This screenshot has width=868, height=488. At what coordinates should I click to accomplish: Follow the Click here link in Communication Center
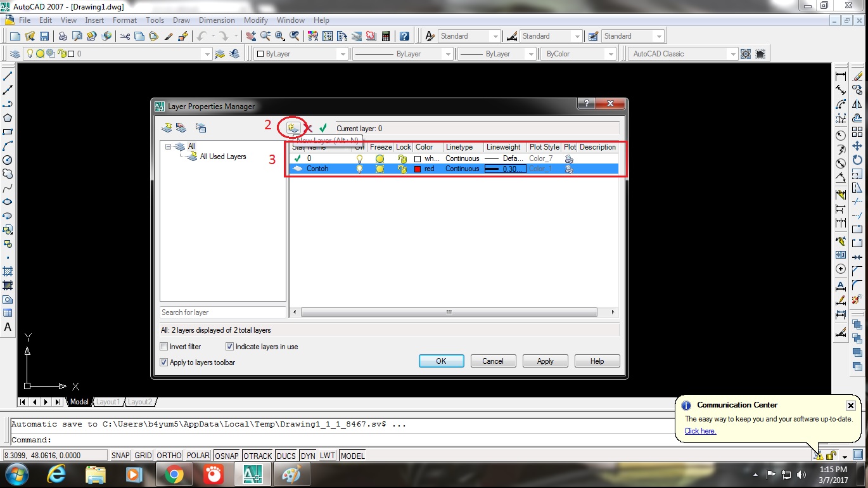pyautogui.click(x=699, y=431)
